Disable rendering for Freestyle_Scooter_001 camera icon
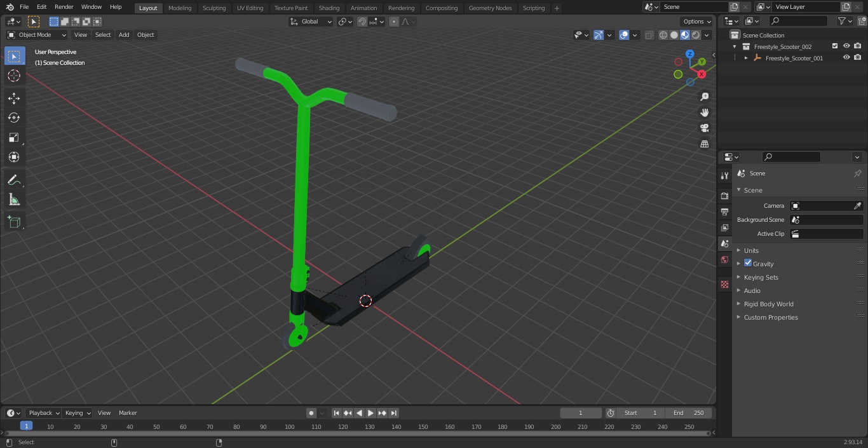This screenshot has width=868, height=448. pyautogui.click(x=858, y=58)
